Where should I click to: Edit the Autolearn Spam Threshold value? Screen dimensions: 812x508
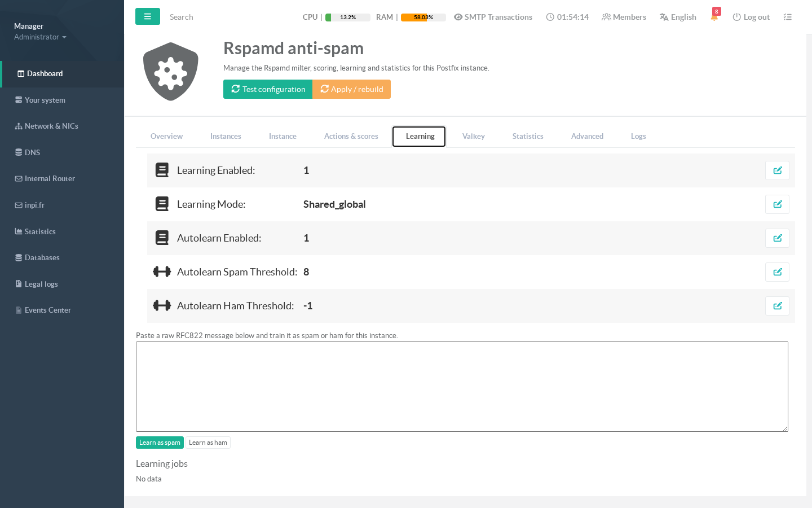(x=777, y=272)
